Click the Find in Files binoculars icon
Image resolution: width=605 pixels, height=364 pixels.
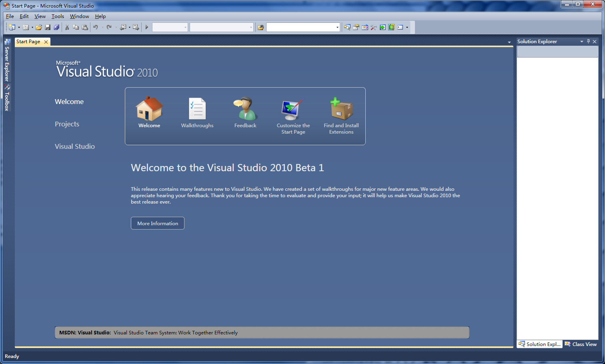point(261,27)
